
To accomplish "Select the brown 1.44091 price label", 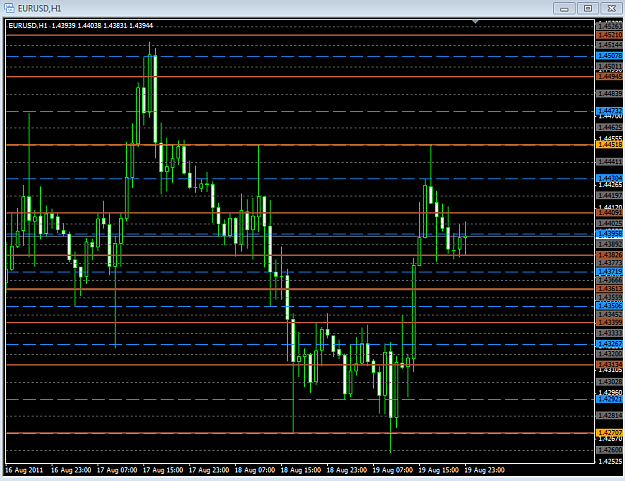I will coord(610,213).
